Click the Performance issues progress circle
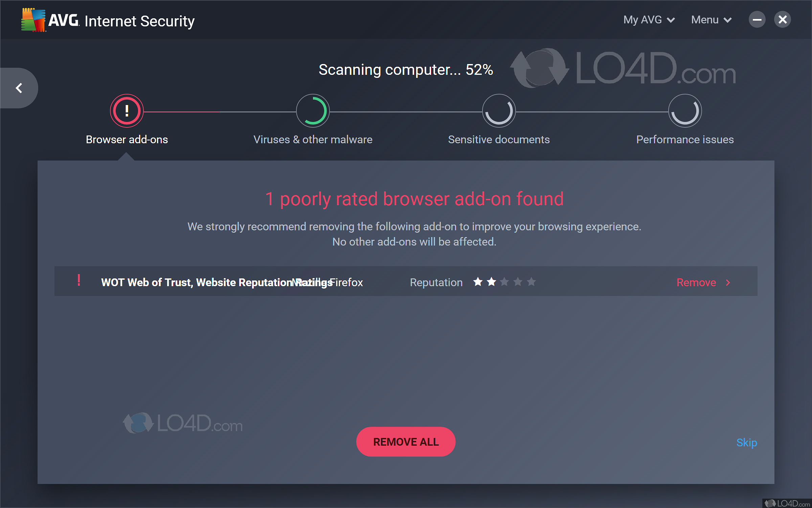The height and width of the screenshot is (508, 812). coord(685,111)
